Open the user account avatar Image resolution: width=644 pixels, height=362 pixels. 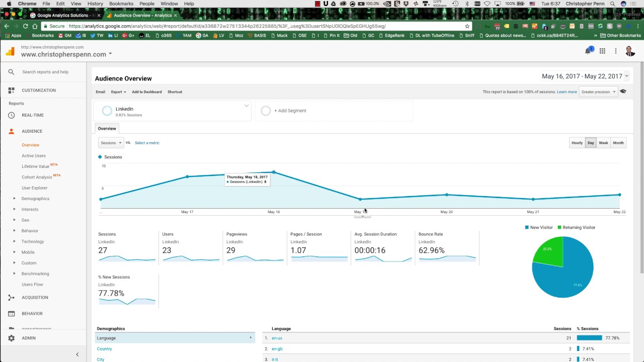630,51
